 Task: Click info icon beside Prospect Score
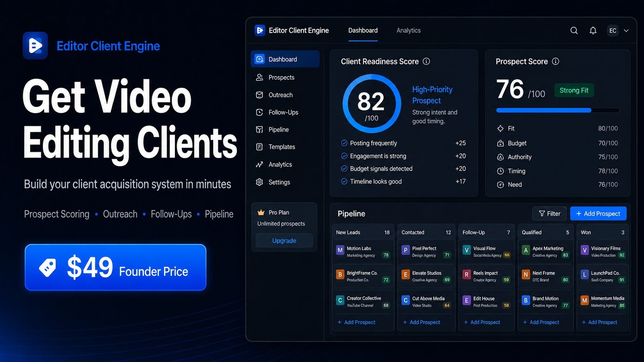(x=555, y=61)
